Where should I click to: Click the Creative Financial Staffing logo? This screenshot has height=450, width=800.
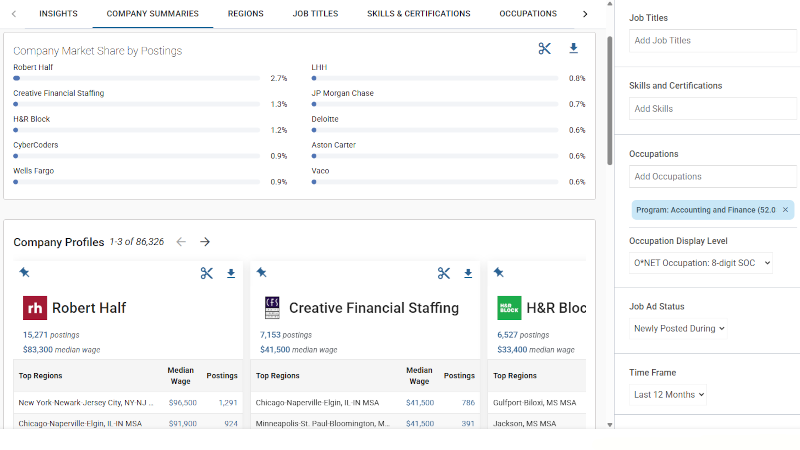[x=272, y=308]
